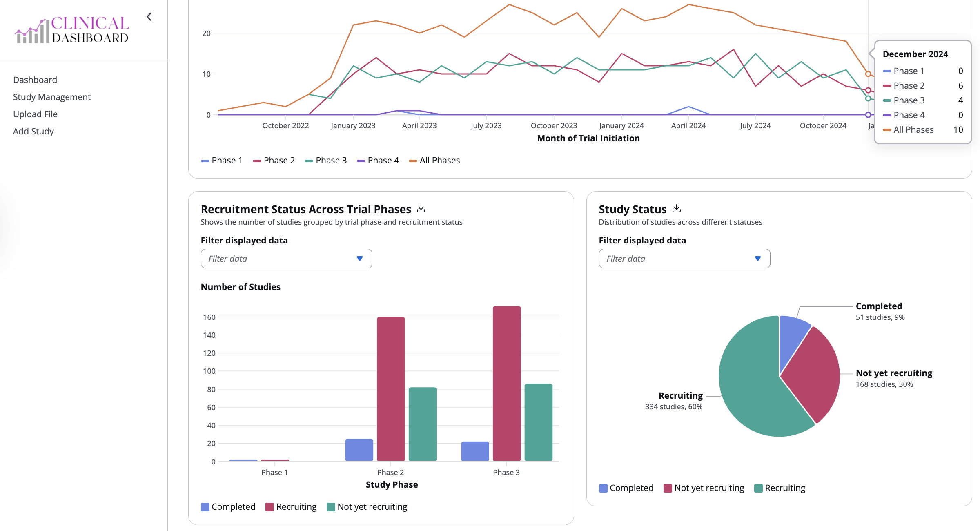Toggle Not yet recruiting in bar chart legend
Screen dimensions: 980x531
click(x=367, y=507)
